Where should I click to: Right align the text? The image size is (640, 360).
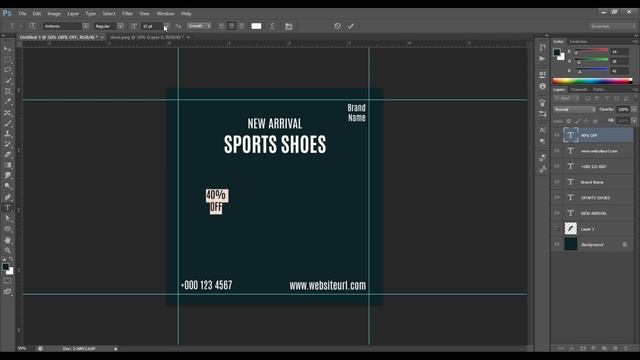(x=242, y=26)
